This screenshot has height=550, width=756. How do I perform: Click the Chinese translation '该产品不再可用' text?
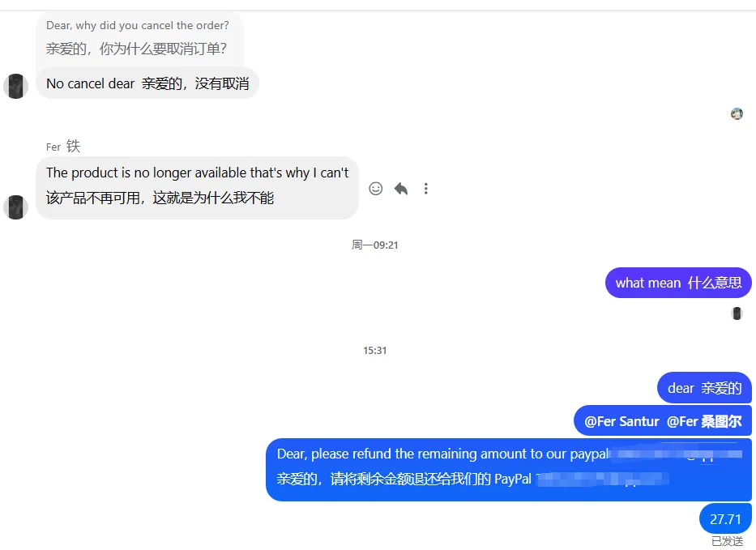coord(92,198)
